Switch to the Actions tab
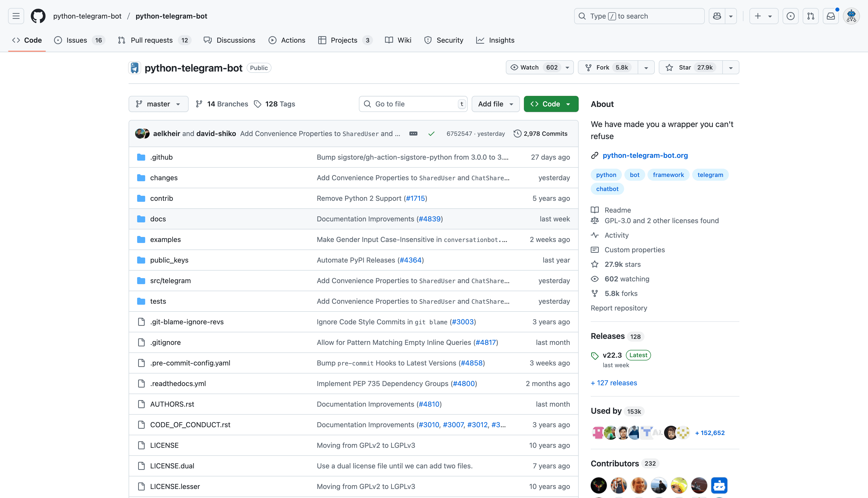The image size is (868, 498). [x=287, y=40]
